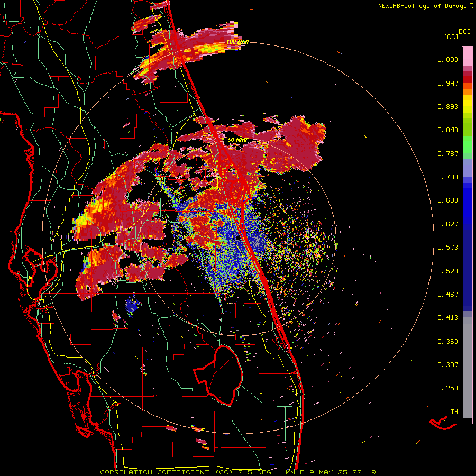Click the CORRELATION COEFFICIENT (CC) product caption
This screenshot has height=476, width=476.
point(167,472)
